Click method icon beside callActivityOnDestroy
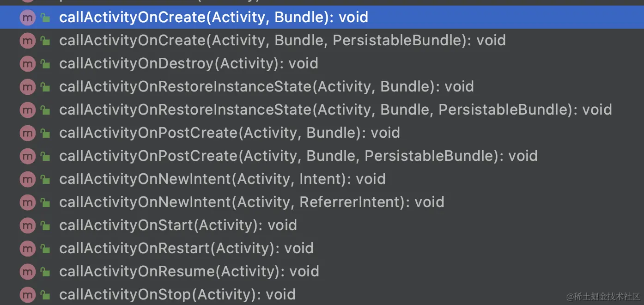The width and height of the screenshot is (644, 305). (x=28, y=64)
